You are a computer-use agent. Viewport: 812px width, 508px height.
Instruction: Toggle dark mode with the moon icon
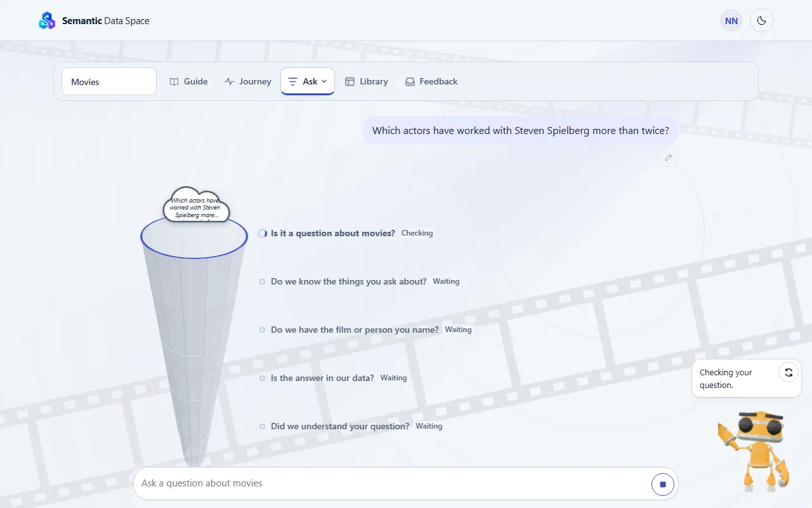762,20
